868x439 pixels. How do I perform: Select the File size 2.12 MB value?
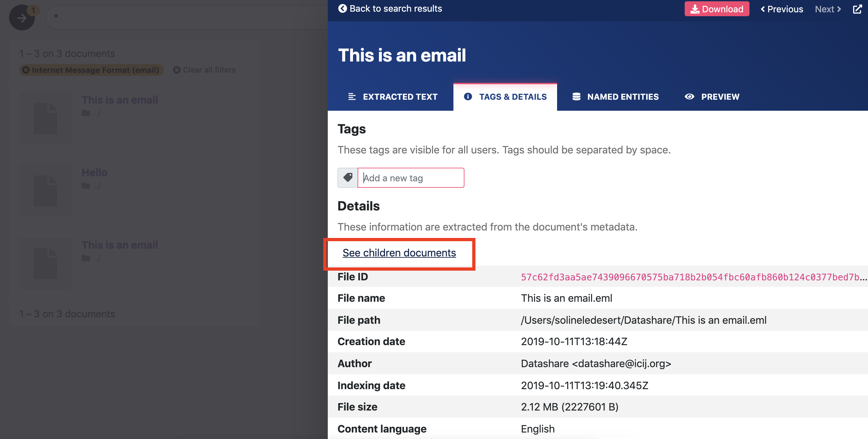569,407
